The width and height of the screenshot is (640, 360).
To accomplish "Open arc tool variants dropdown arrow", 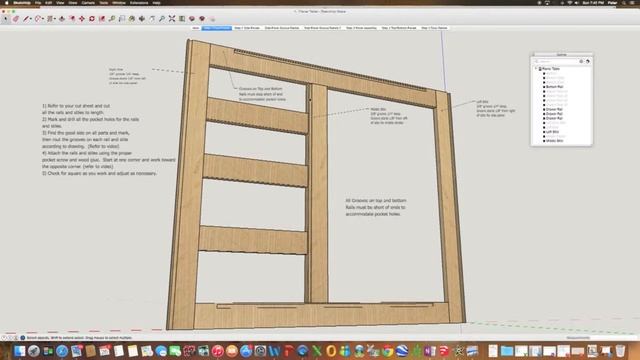I will point(43,19).
